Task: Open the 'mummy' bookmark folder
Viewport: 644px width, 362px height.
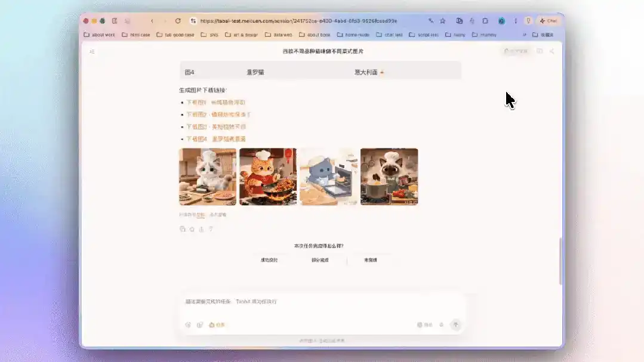Action: click(x=484, y=35)
